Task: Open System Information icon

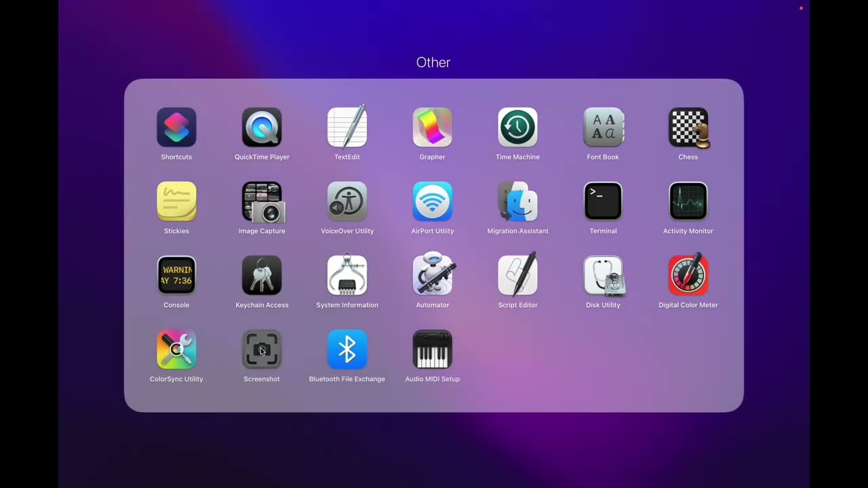Action: [347, 275]
